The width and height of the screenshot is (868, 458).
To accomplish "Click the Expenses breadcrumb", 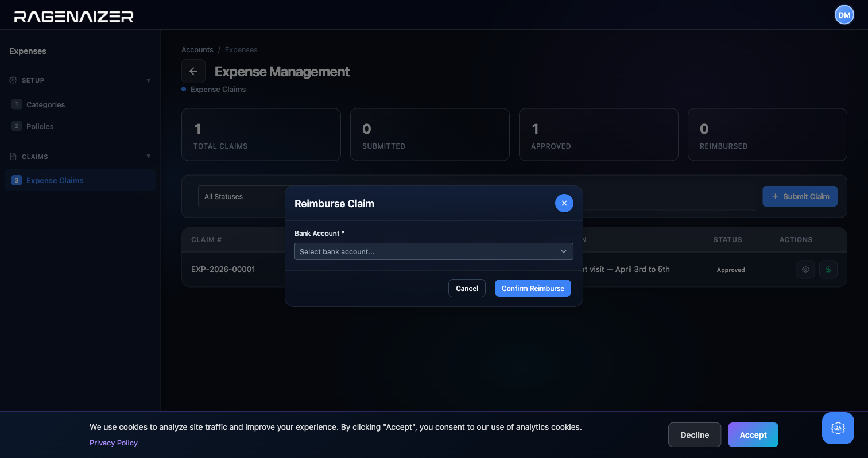I will point(241,50).
